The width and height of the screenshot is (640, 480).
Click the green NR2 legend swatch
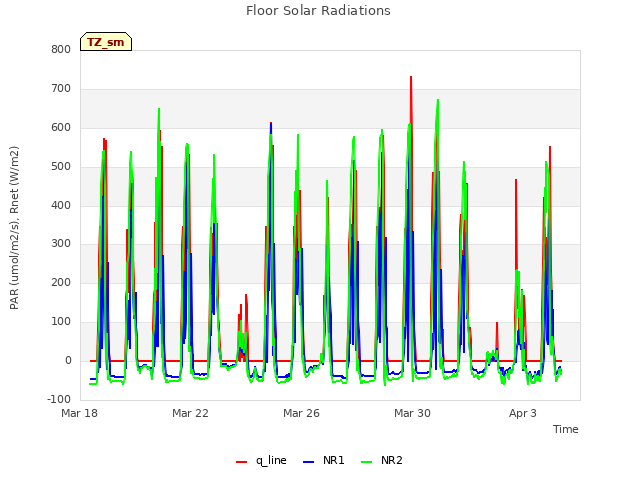(x=367, y=462)
